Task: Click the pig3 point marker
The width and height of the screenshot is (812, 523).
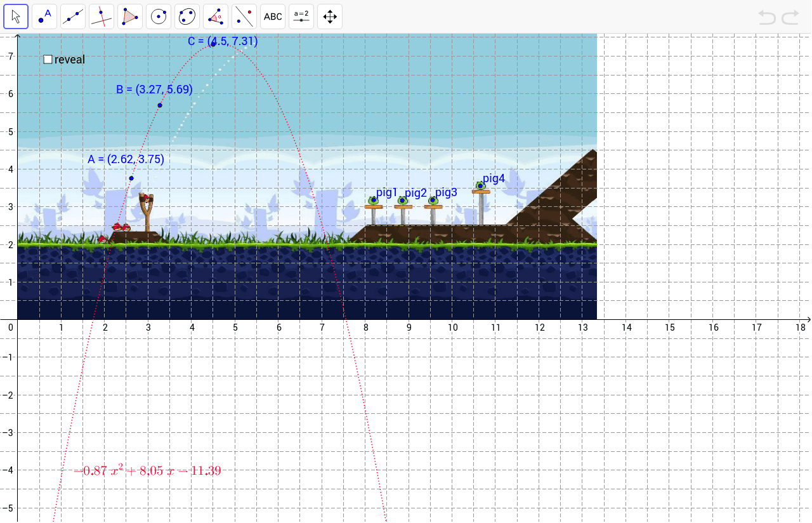Action: [x=433, y=201]
